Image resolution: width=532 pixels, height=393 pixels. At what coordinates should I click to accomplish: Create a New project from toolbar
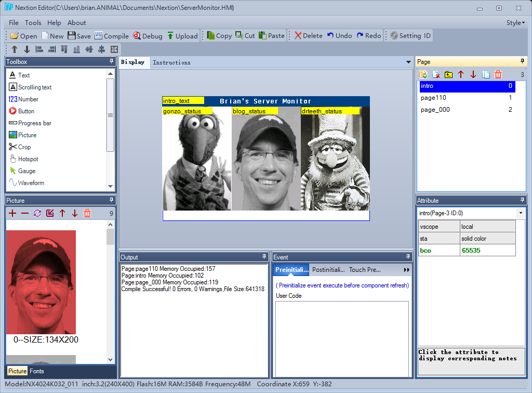(x=52, y=36)
